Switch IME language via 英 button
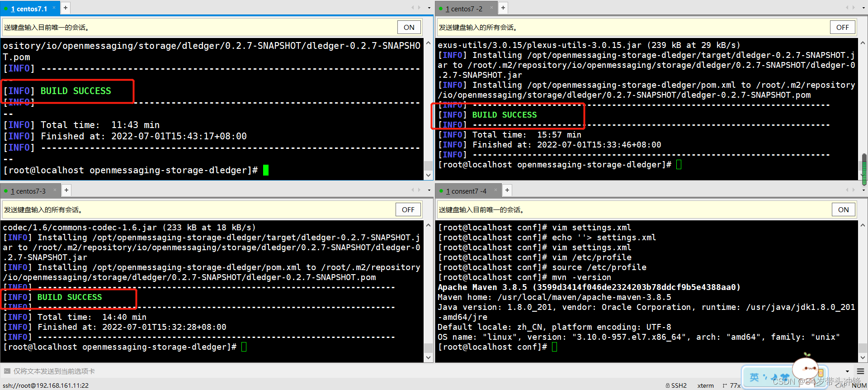Screen dimensions: 868x390 tap(754, 377)
